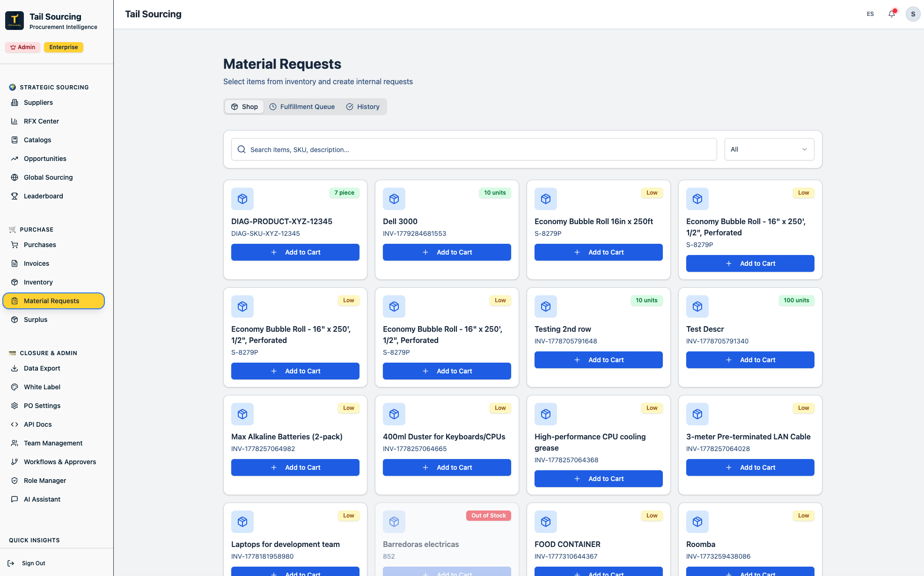The height and width of the screenshot is (576, 924).
Task: Click the Admin role badge
Action: 23,47
